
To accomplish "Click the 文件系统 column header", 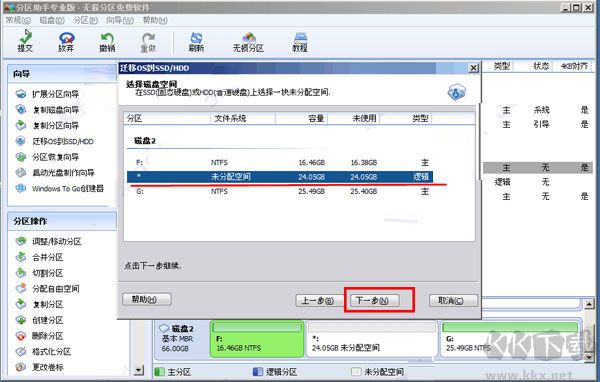I will (243, 118).
